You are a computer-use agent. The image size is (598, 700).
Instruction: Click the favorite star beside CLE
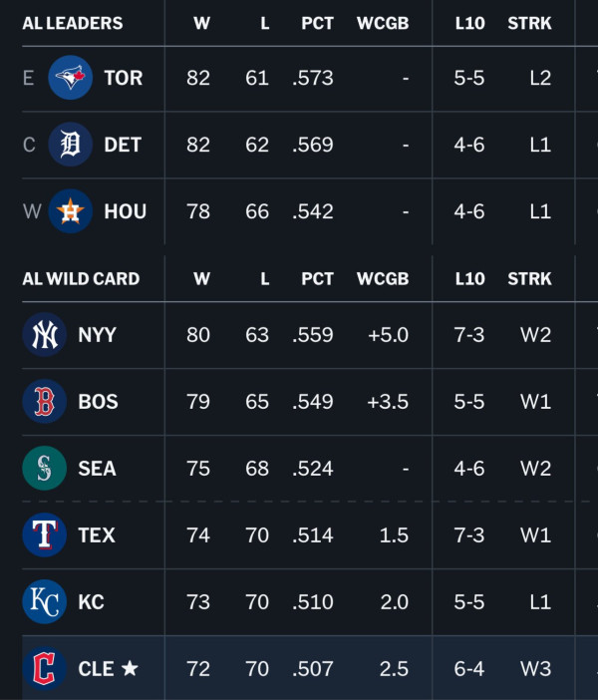point(130,668)
